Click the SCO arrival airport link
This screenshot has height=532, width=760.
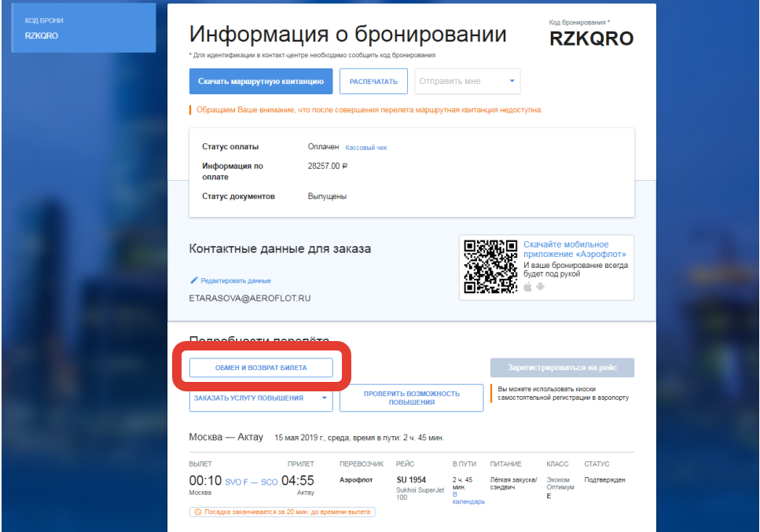point(269,482)
